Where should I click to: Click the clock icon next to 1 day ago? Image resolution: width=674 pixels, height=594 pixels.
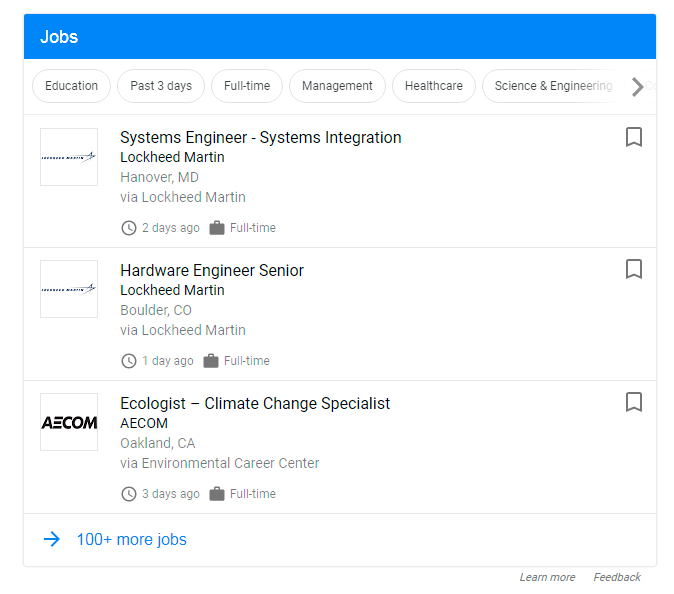129,361
